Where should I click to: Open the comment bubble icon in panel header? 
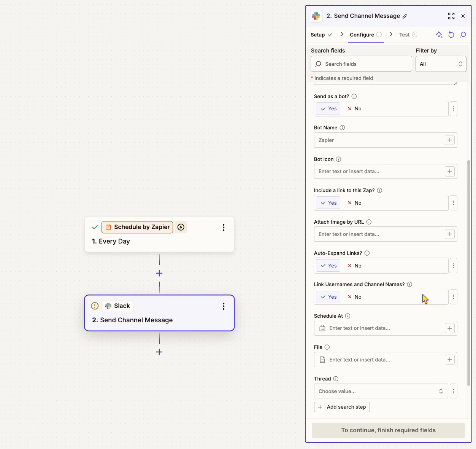[x=463, y=35]
